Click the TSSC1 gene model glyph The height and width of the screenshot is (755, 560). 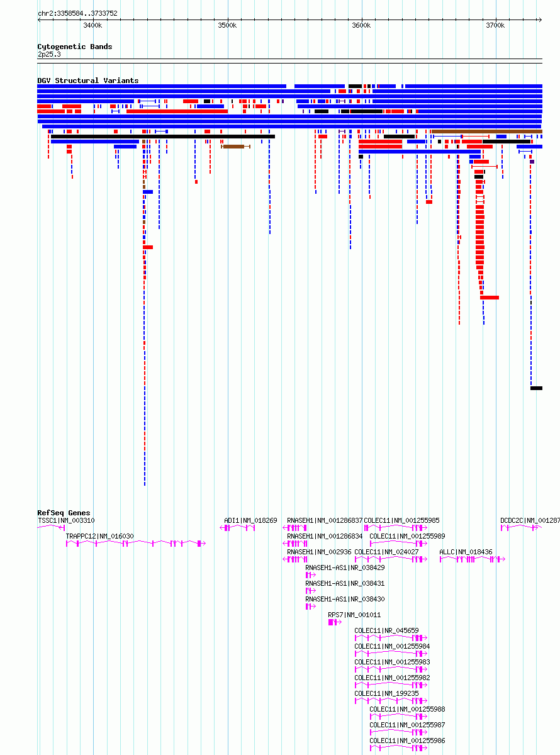[51, 527]
